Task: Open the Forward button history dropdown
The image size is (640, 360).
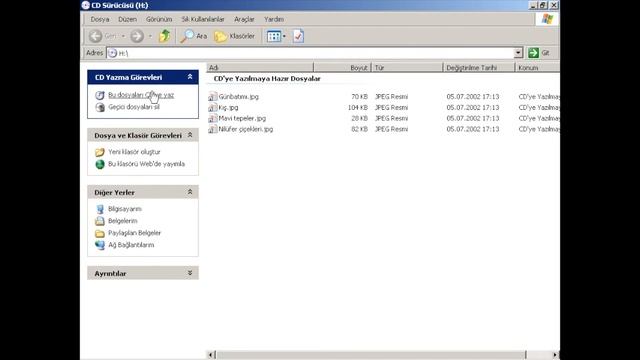Action: (x=150, y=36)
